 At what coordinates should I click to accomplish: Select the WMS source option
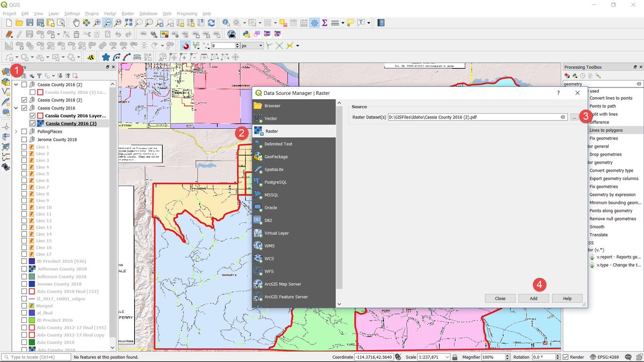294,246
